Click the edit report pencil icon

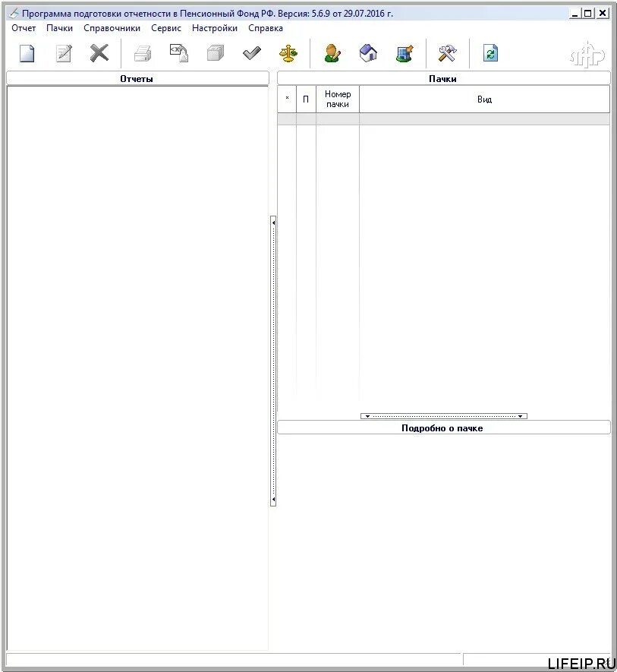pyautogui.click(x=64, y=54)
